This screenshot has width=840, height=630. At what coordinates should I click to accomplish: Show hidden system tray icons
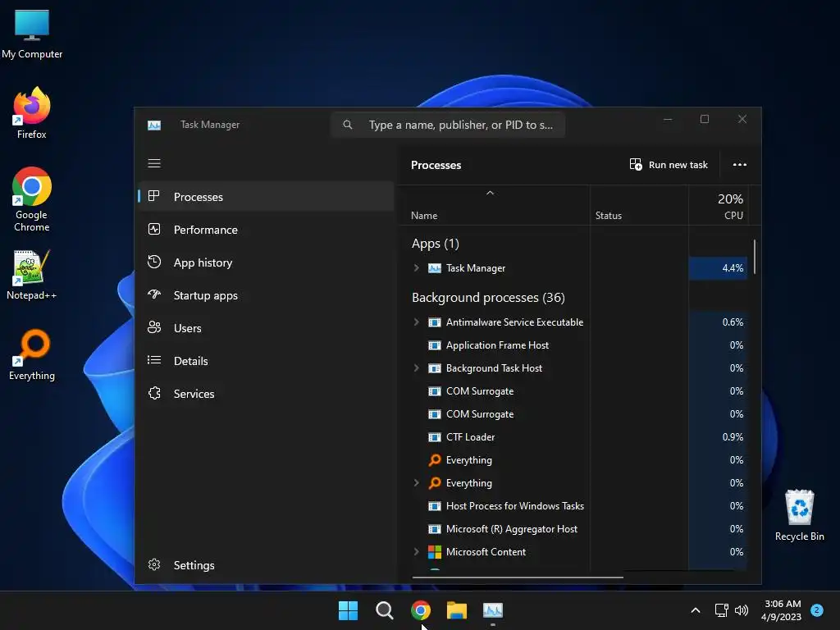click(x=696, y=610)
